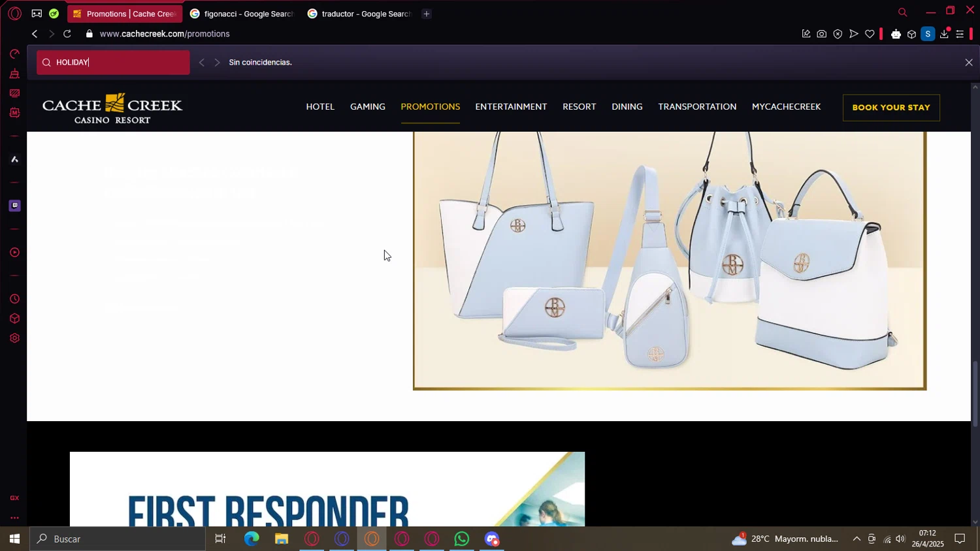
Task: Click the page vertical scrollbar thumb
Action: point(975,394)
